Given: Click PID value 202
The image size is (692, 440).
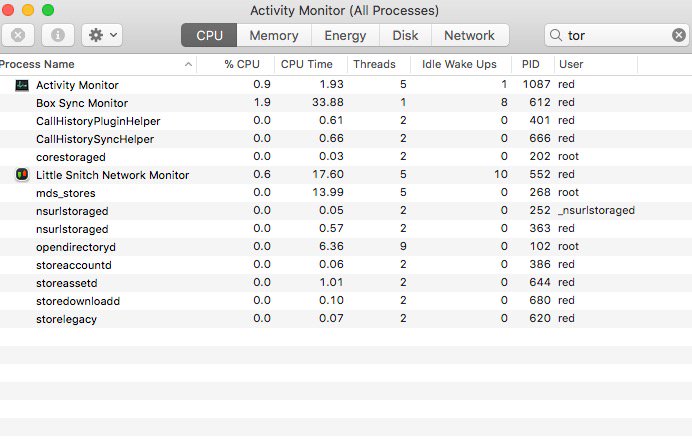Looking at the screenshot, I should pyautogui.click(x=540, y=156).
